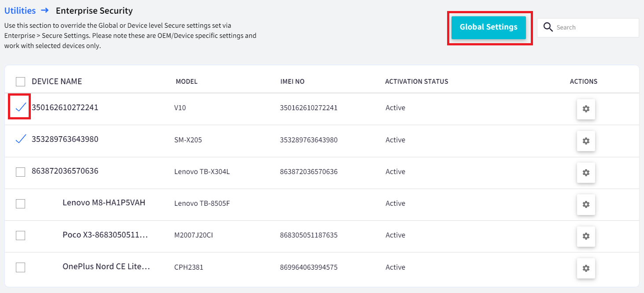The width and height of the screenshot is (644, 293).
Task: Click model cell Lenovo TB-X304L
Action: 202,172
